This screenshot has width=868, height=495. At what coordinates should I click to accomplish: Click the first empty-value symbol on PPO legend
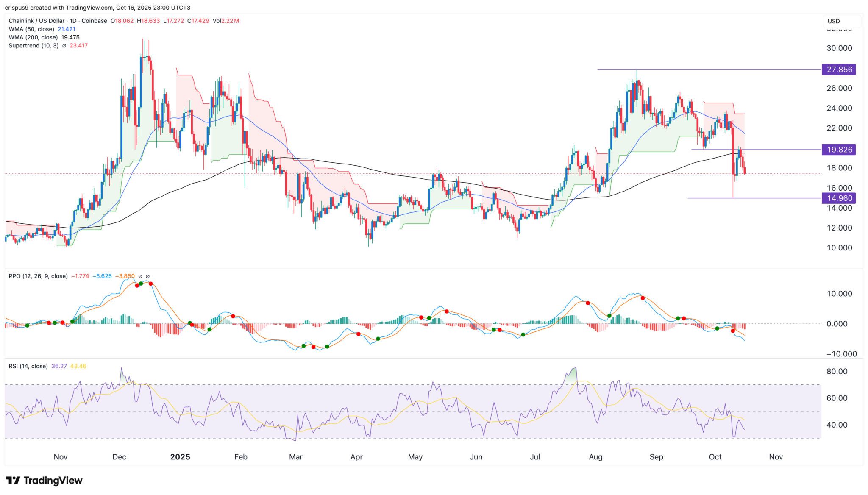click(x=140, y=276)
